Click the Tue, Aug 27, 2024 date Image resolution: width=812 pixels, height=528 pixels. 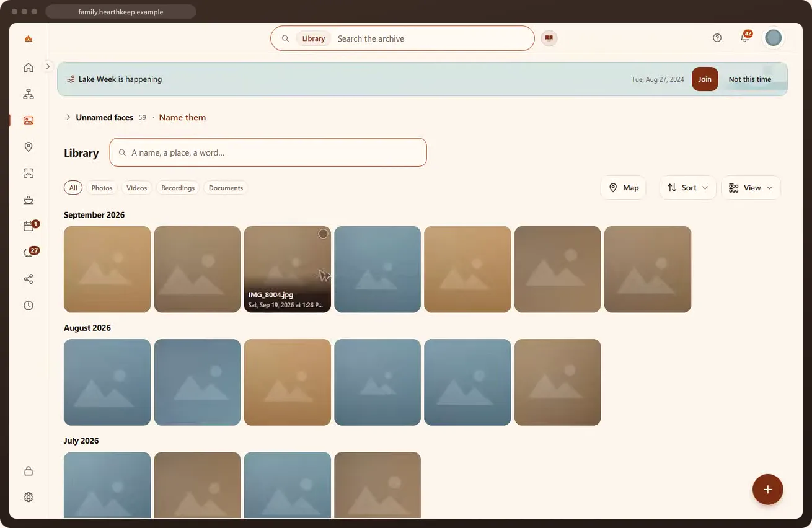point(658,79)
